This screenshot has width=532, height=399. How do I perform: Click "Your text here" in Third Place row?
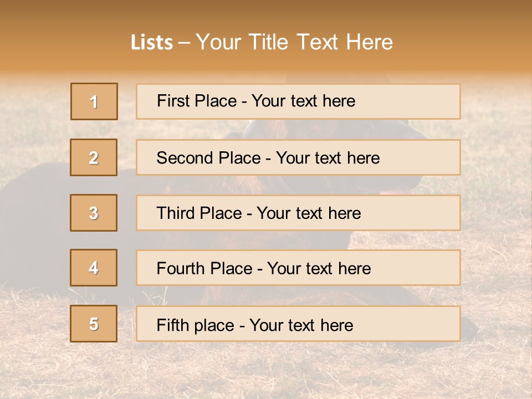point(309,213)
